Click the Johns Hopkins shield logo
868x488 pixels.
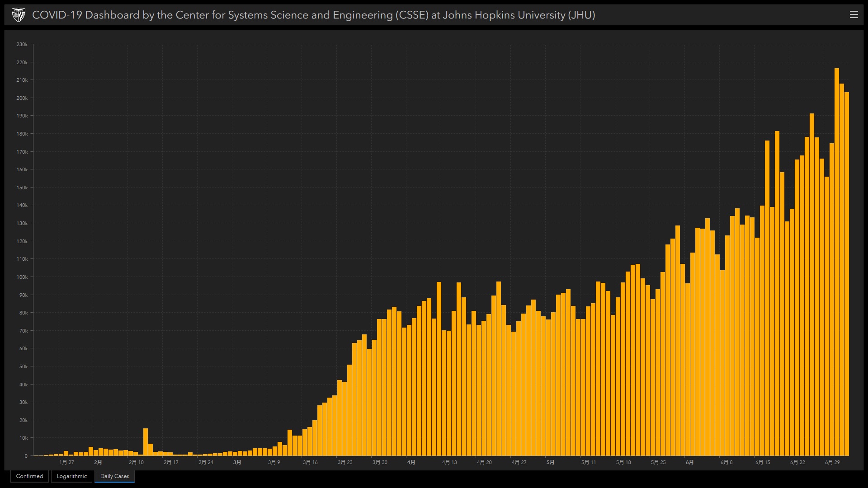(x=19, y=15)
